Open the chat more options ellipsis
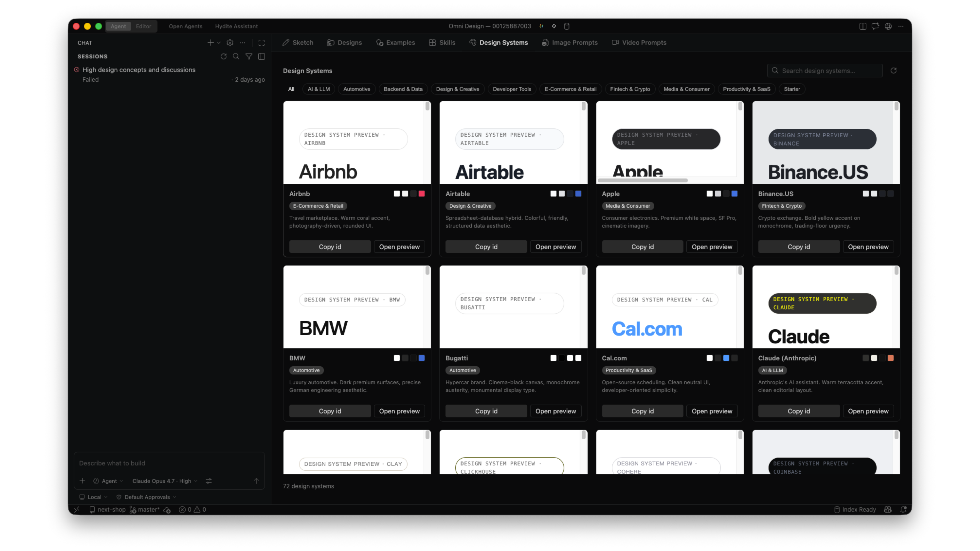Screen dimensions: 980x551 242,43
